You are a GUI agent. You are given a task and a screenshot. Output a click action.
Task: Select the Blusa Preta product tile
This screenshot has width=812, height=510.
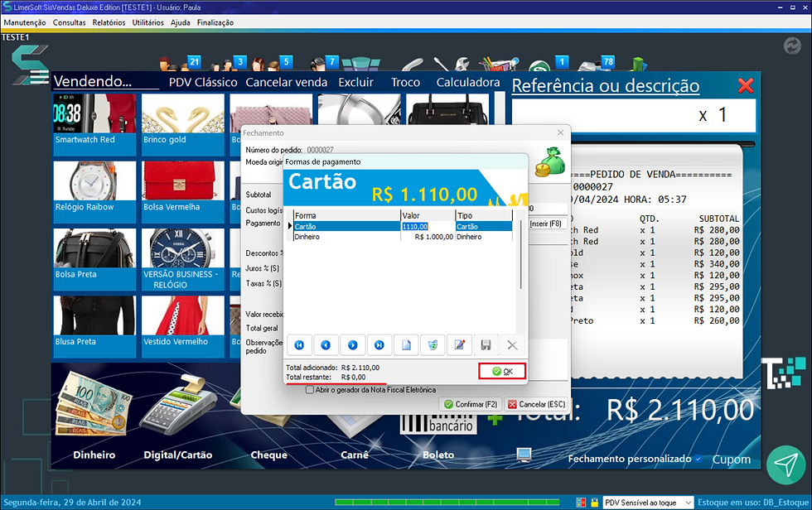pyautogui.click(x=94, y=326)
